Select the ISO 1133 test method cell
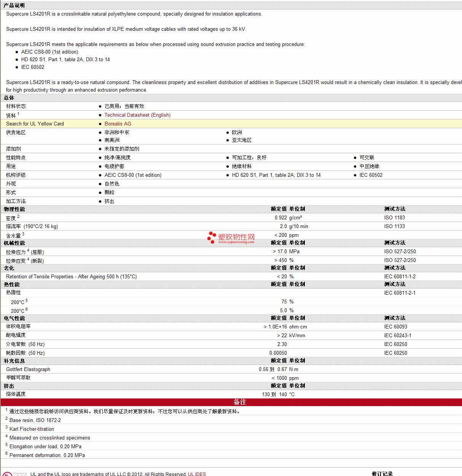 395,226
